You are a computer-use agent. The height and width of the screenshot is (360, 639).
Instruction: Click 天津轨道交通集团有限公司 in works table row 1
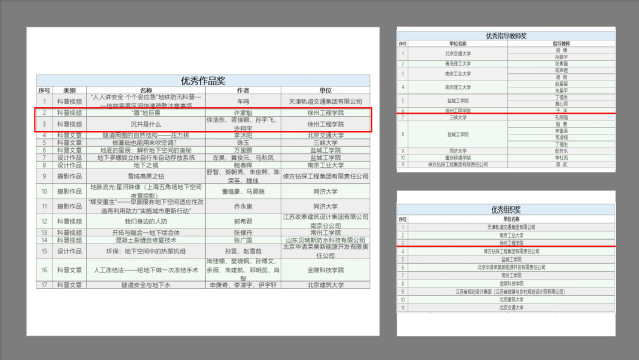point(325,101)
